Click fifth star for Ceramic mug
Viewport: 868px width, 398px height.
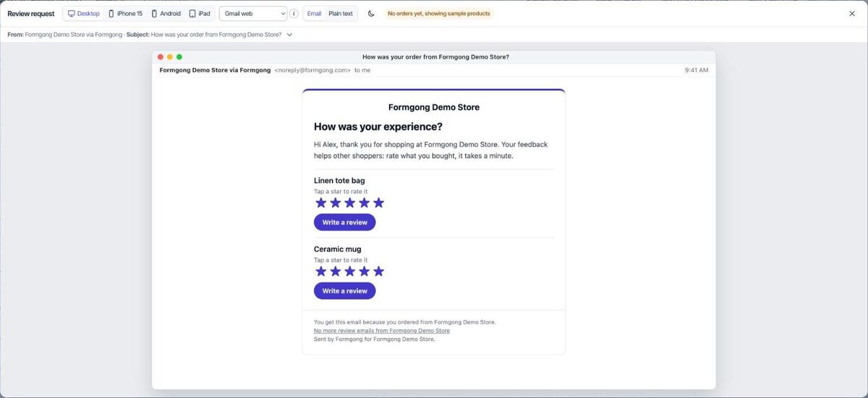pyautogui.click(x=378, y=271)
